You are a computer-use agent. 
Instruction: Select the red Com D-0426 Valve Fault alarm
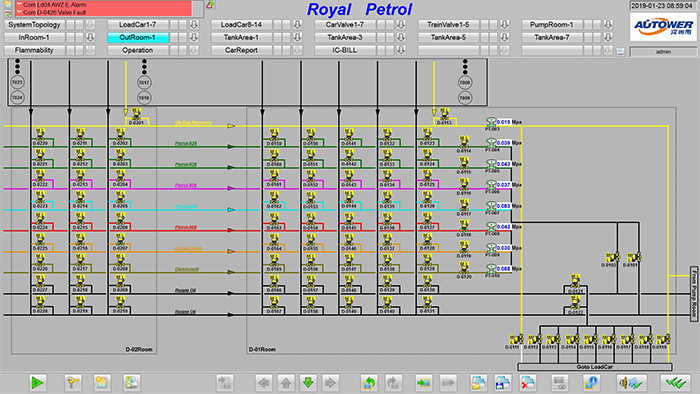tap(103, 12)
